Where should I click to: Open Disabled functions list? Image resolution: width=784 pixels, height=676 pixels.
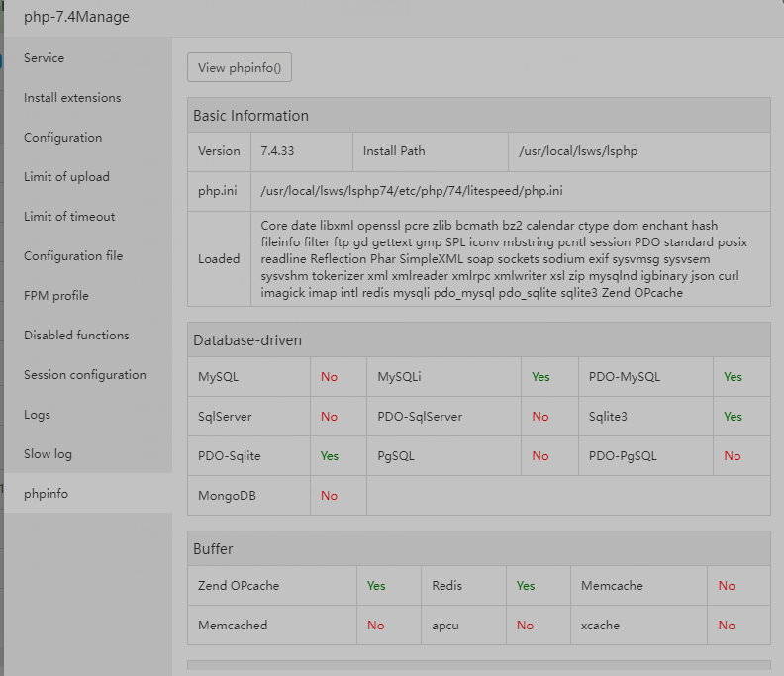[x=76, y=336]
